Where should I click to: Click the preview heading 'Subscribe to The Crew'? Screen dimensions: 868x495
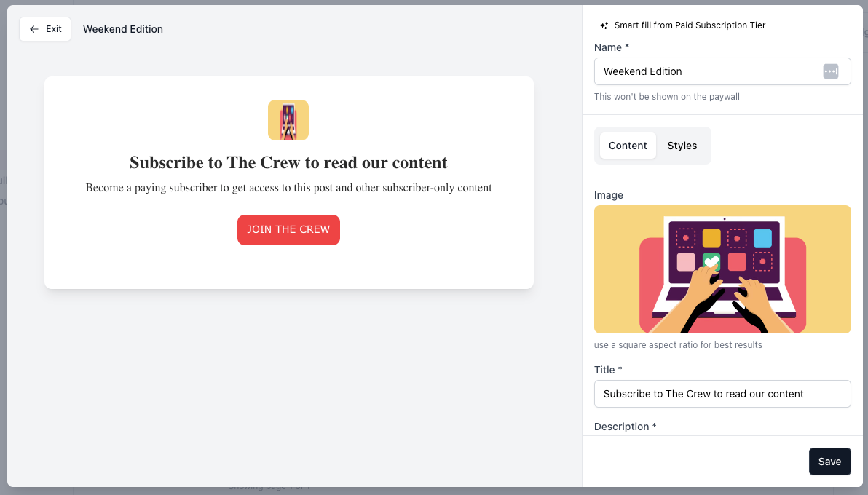click(288, 162)
